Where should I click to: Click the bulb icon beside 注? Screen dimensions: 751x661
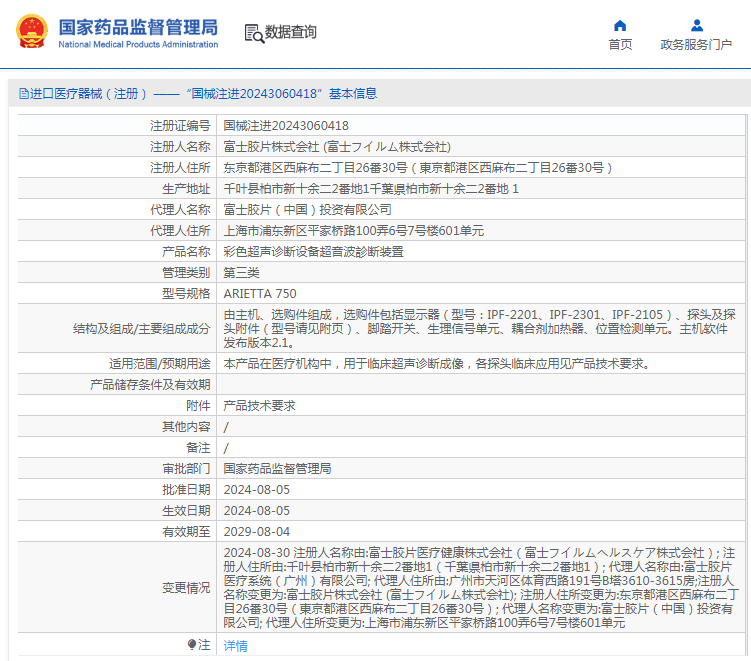click(x=192, y=644)
